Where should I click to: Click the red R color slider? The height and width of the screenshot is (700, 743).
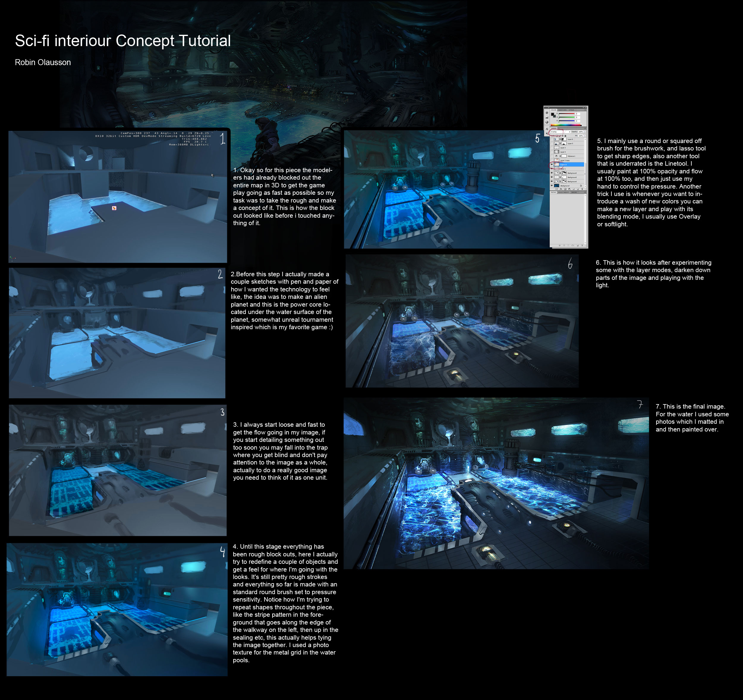click(x=566, y=114)
